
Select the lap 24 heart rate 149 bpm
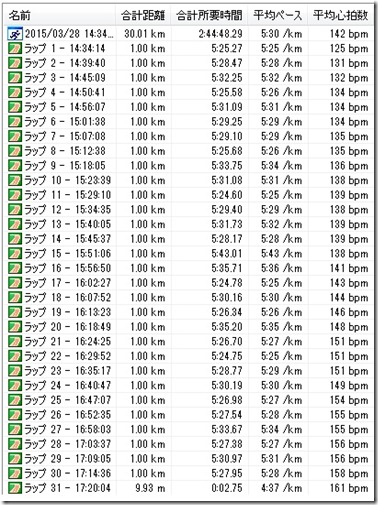(349, 386)
